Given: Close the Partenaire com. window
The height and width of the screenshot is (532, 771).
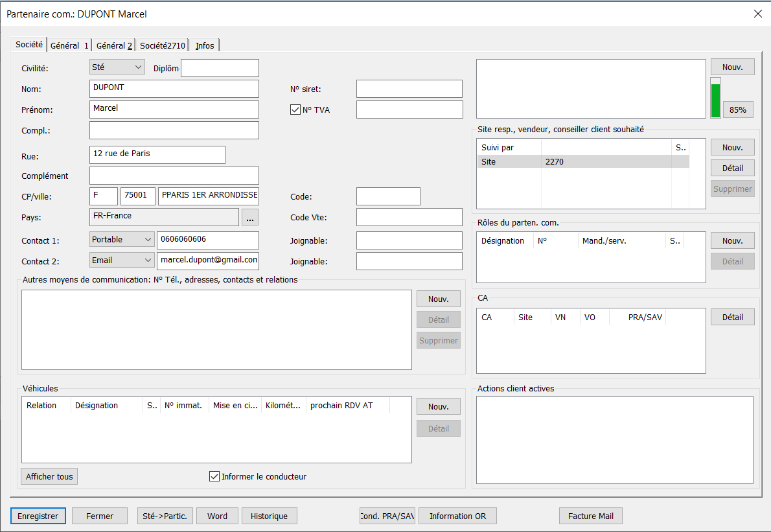Looking at the screenshot, I should tap(758, 14).
